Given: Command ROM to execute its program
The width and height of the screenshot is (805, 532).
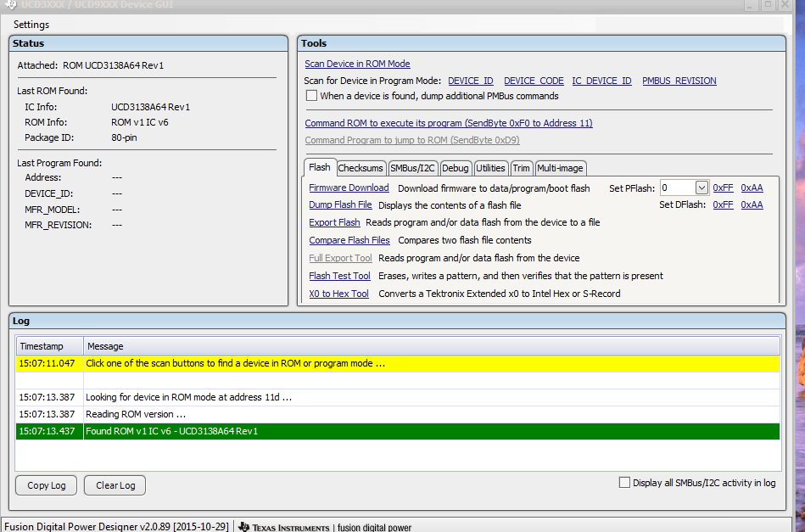Looking at the screenshot, I should point(449,123).
